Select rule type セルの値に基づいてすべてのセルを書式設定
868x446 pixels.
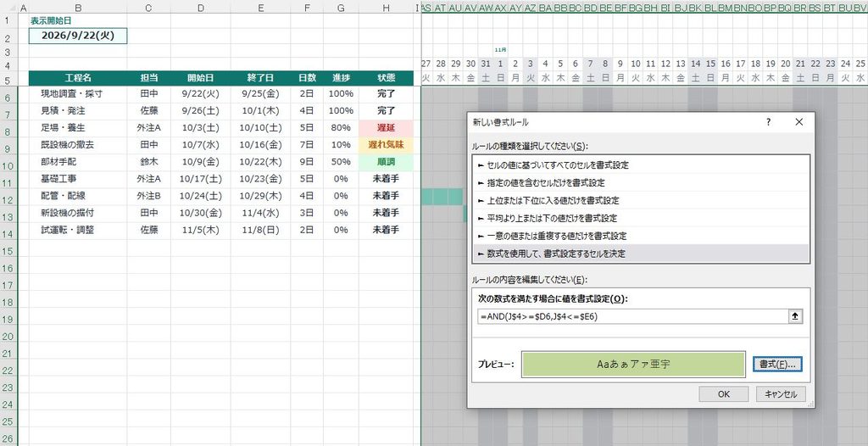642,165
